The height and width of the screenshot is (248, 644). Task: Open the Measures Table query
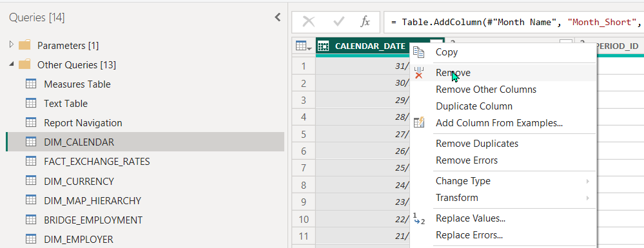[x=77, y=84]
